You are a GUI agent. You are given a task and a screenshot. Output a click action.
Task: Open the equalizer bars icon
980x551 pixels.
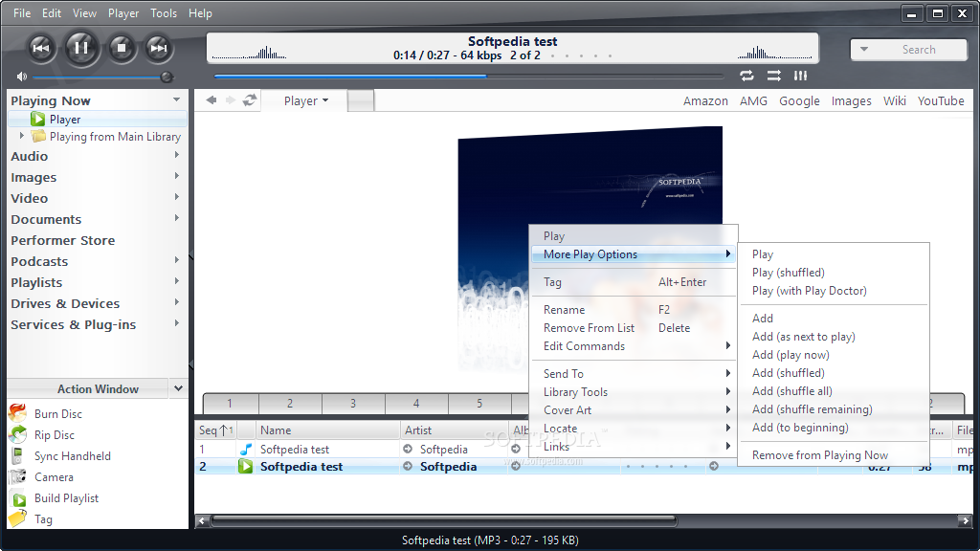(x=801, y=76)
